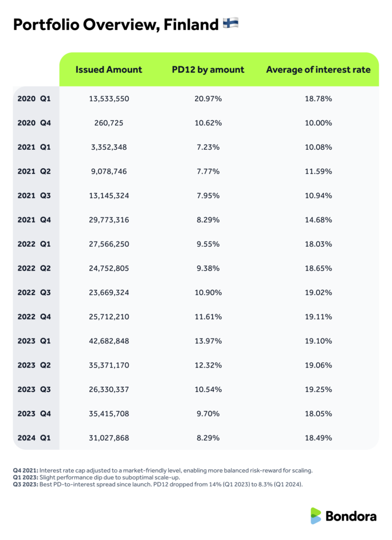Click the Finland flag icon
The image size is (392, 540).
tap(231, 23)
